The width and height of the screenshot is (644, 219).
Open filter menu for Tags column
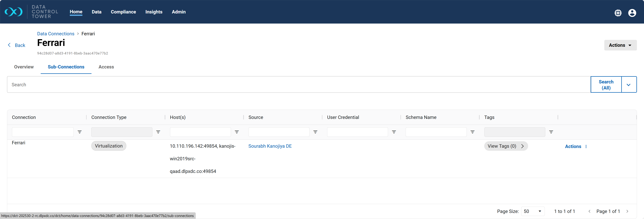click(551, 132)
